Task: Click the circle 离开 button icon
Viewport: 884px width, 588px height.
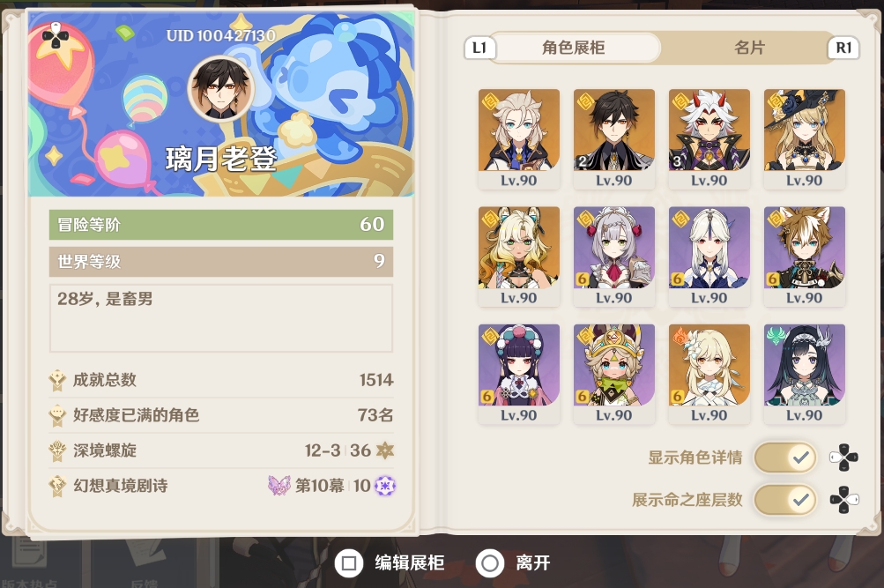Action: (x=490, y=562)
